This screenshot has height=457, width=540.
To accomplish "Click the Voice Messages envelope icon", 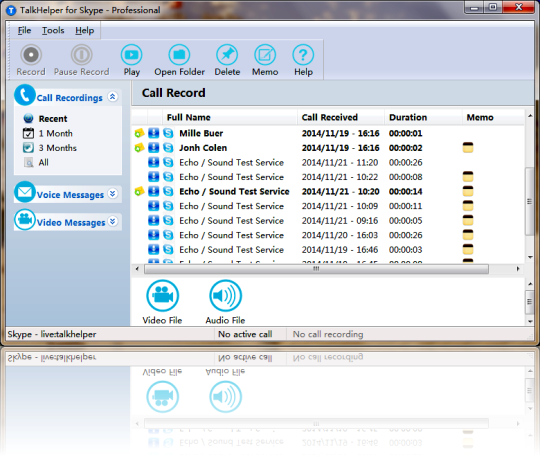I will [x=25, y=192].
